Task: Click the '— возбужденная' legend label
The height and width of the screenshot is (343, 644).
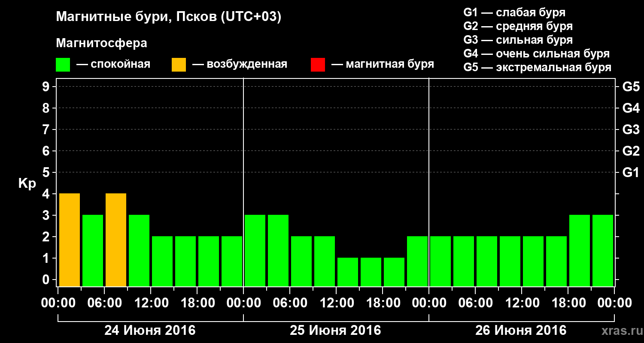Action: [x=240, y=64]
